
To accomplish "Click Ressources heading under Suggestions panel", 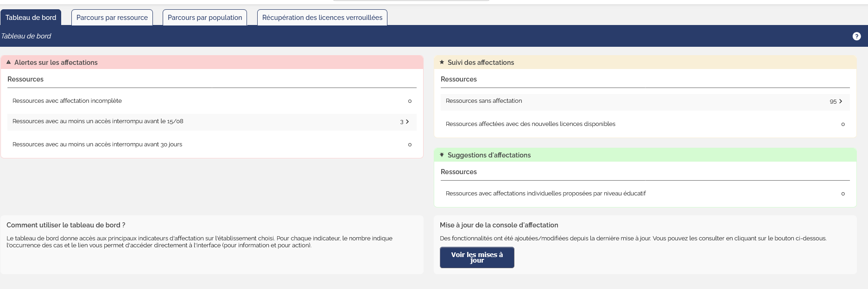I will [x=459, y=172].
